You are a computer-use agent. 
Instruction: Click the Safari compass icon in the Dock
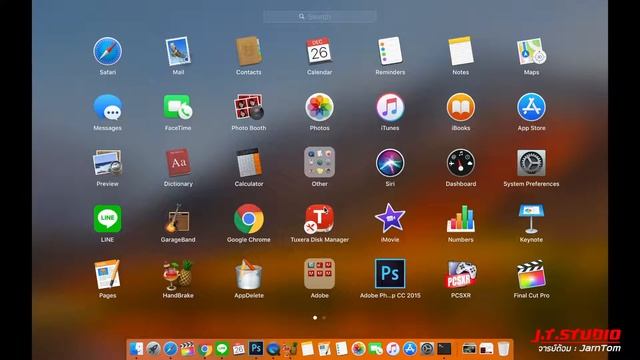170,349
